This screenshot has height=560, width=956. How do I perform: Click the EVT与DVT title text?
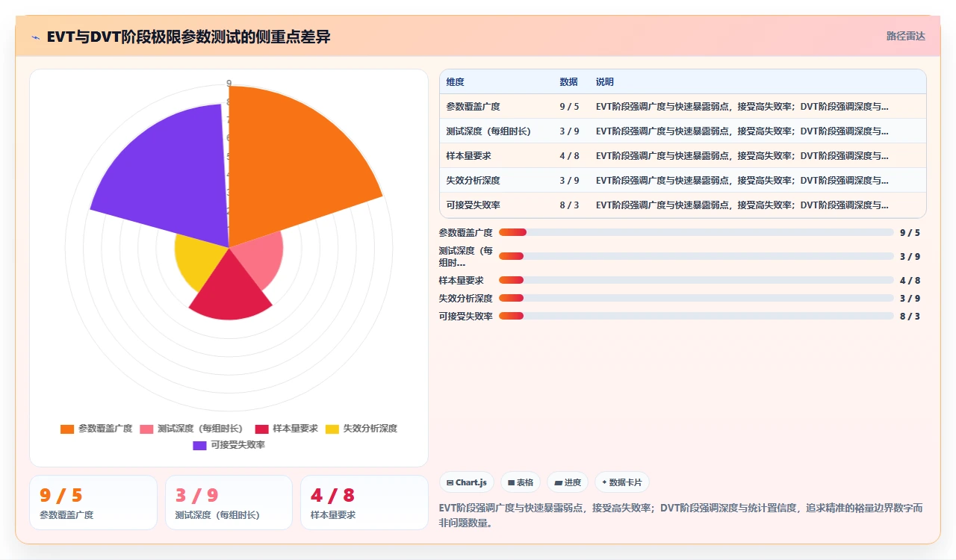[188, 37]
